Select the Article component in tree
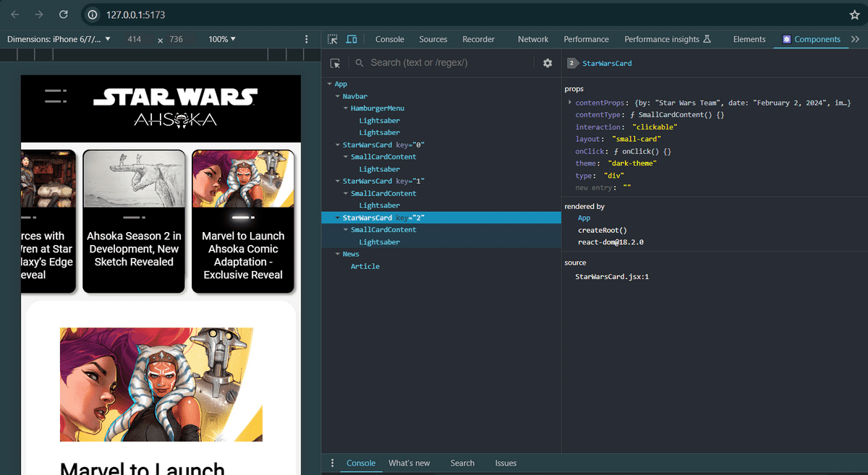 tap(365, 266)
